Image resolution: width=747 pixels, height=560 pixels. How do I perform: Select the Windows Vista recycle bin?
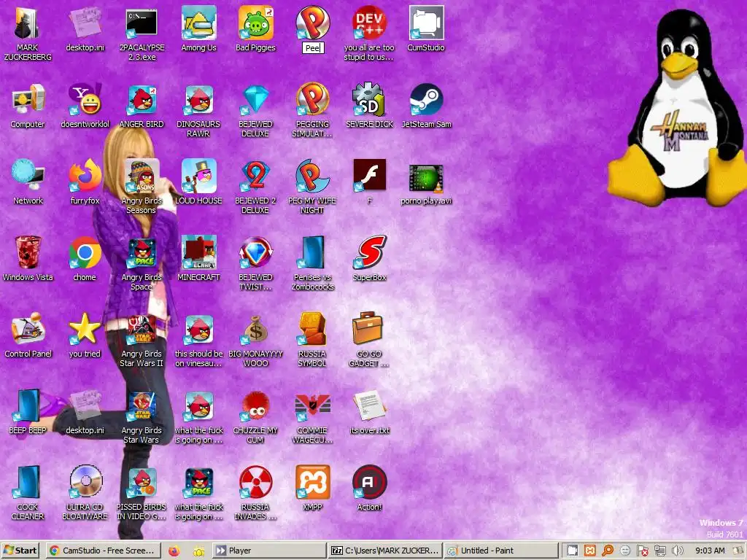click(28, 253)
